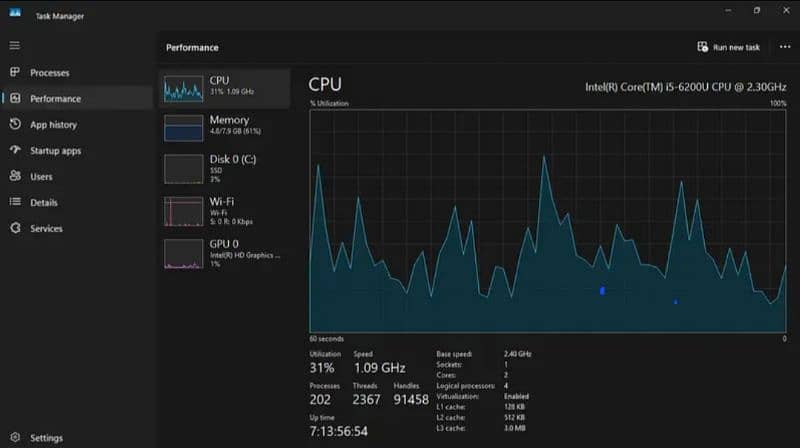Open Services via the gear-puzzle icon

click(15, 229)
